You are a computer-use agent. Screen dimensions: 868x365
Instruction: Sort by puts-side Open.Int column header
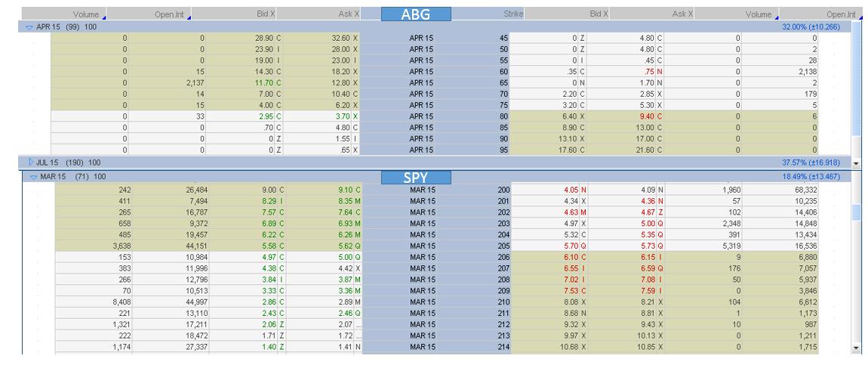[841, 14]
